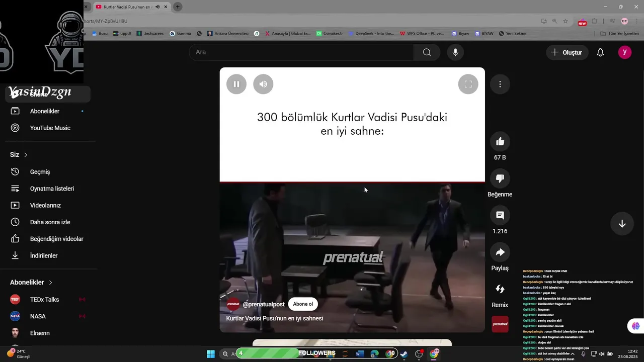644x362 pixels.
Task: Open Microsoft Word from the taskbar
Action: [360, 353]
